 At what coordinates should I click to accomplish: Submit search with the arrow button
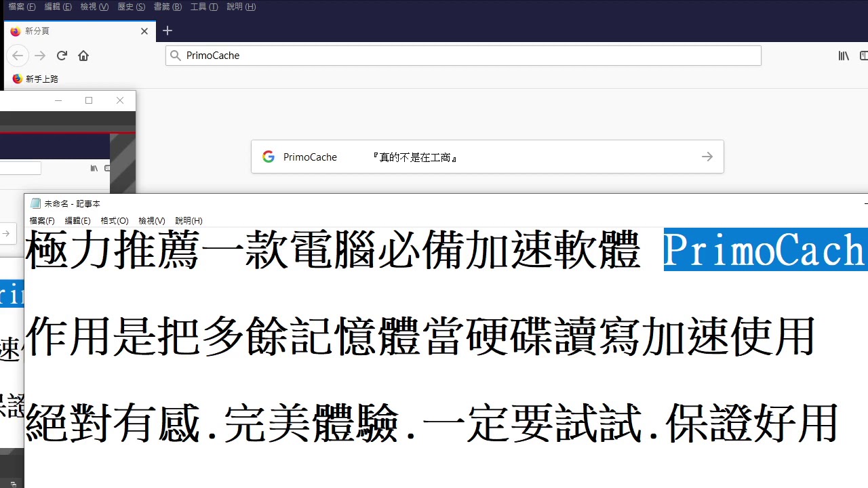point(707,157)
